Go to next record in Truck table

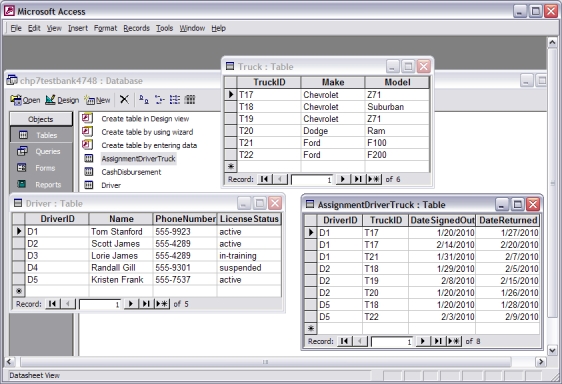(343, 179)
